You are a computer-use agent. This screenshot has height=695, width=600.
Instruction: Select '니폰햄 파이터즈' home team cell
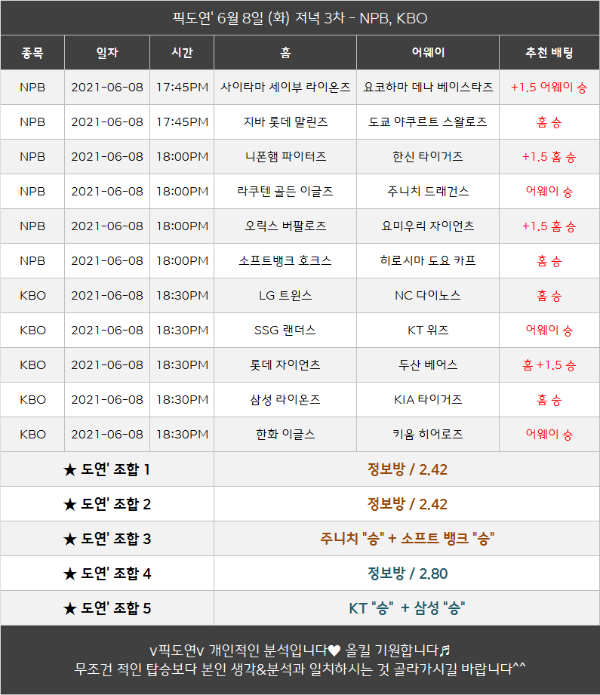285,156
